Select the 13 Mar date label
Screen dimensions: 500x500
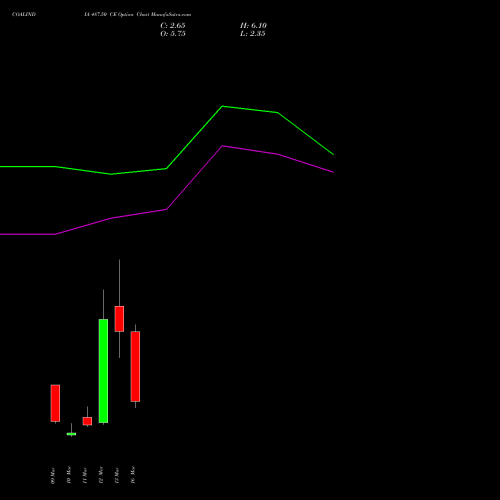[x=117, y=475]
